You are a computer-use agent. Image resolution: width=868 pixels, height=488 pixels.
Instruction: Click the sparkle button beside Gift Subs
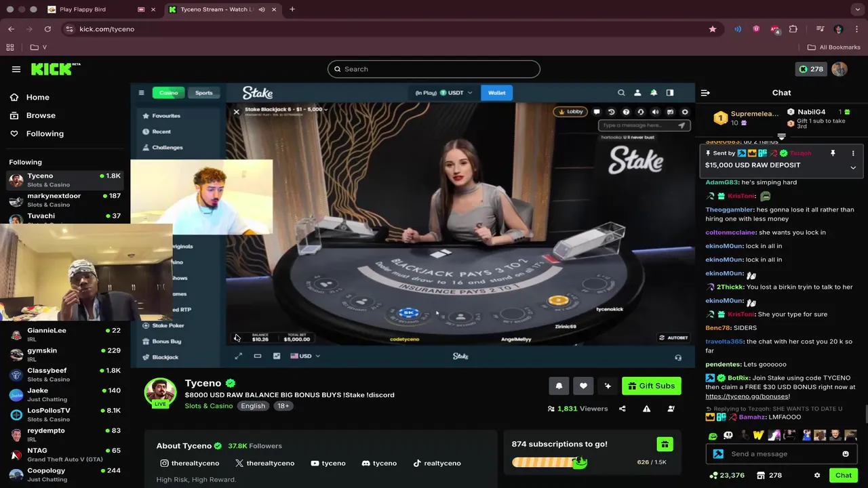[608, 386]
